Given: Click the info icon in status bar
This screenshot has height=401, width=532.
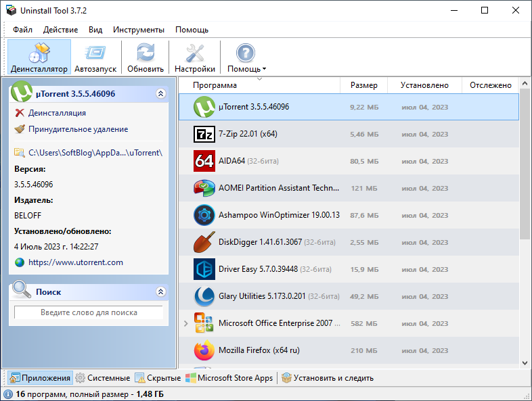Looking at the screenshot, I should [8, 394].
